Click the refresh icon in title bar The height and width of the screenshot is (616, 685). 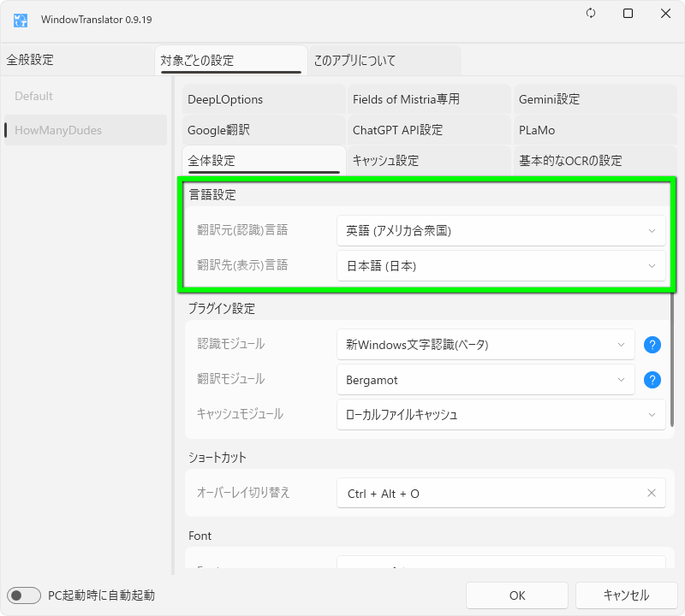(591, 14)
